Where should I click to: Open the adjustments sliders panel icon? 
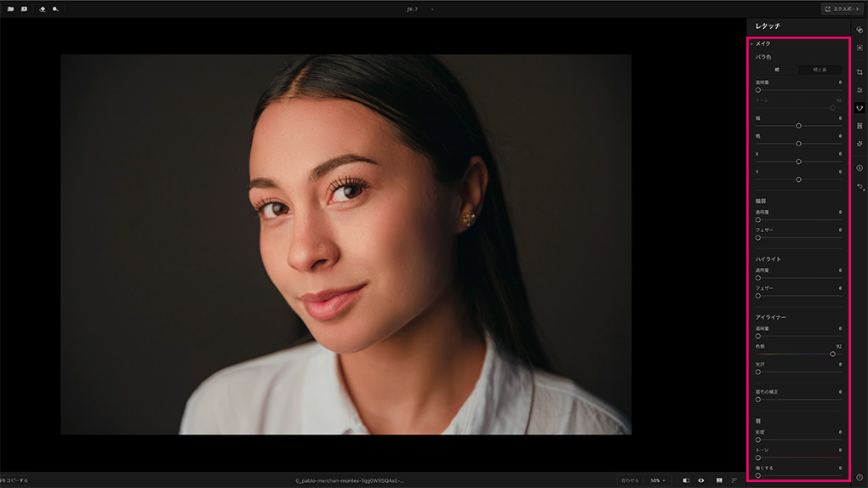click(859, 89)
